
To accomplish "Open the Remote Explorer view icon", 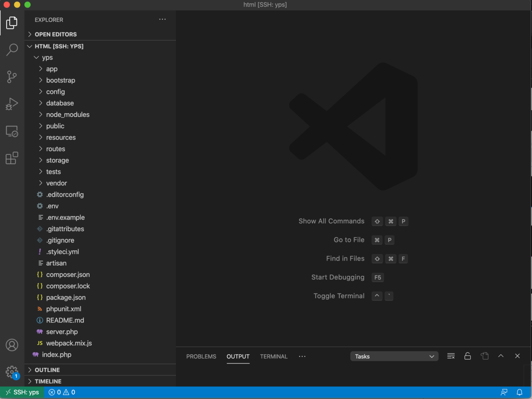I will pos(12,131).
